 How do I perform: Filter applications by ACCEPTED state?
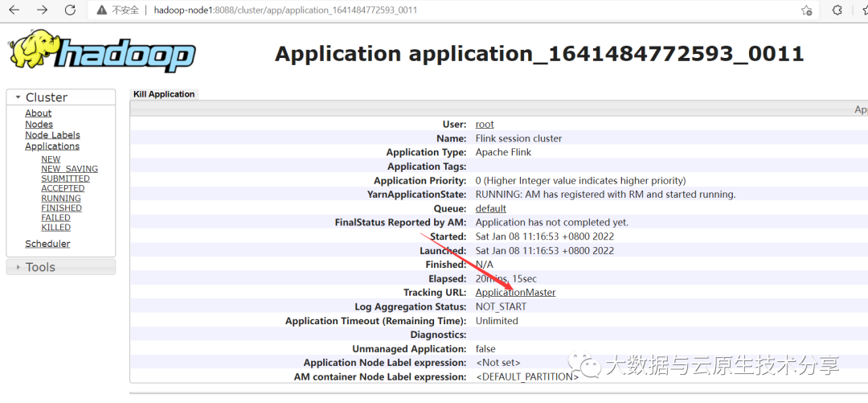pyautogui.click(x=63, y=188)
